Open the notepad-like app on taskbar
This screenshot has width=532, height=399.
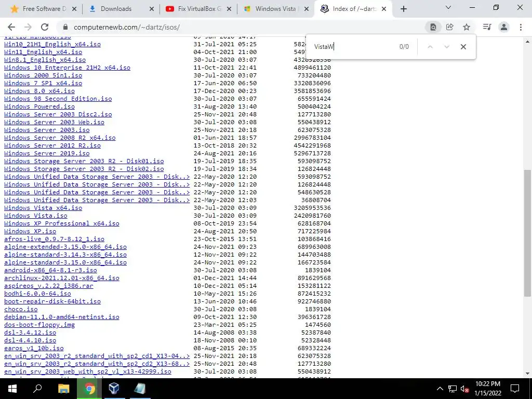click(139, 389)
